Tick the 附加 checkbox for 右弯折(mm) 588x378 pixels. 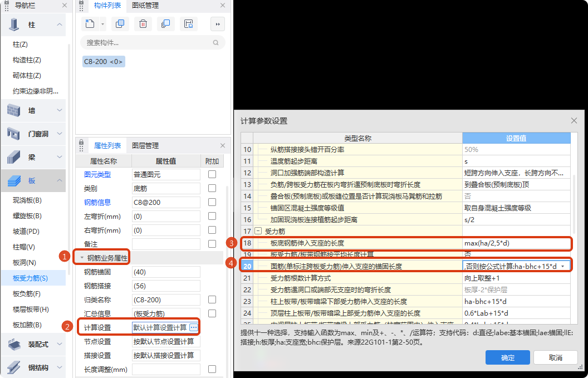pyautogui.click(x=212, y=230)
